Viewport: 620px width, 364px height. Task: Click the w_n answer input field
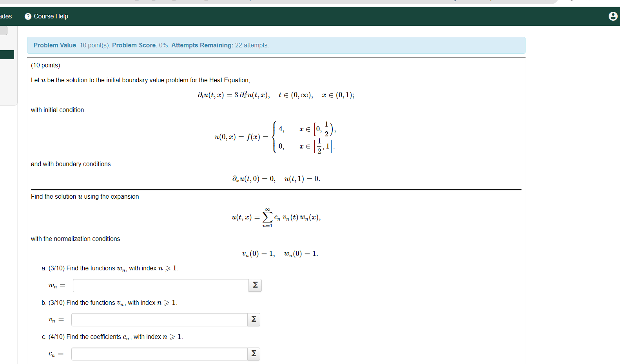(161, 285)
